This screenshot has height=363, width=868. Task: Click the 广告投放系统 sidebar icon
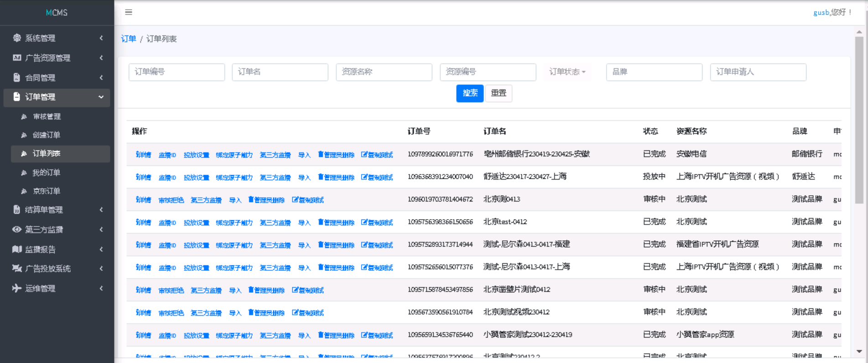click(17, 268)
